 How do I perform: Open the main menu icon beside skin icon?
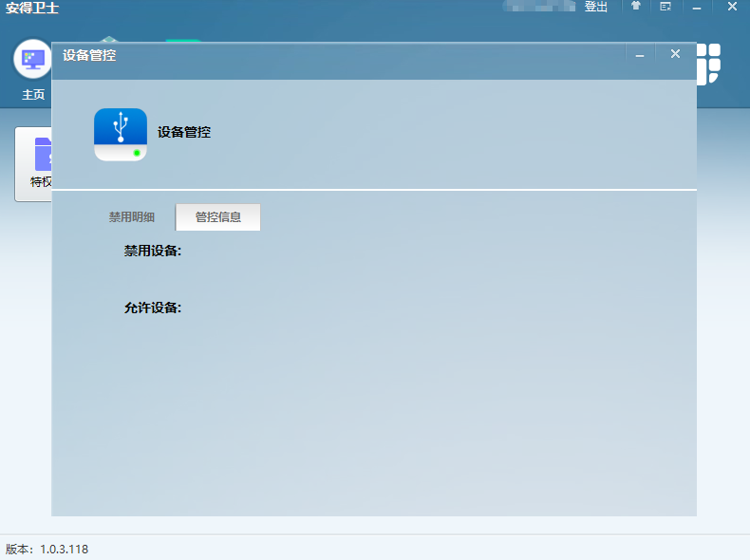point(666,7)
